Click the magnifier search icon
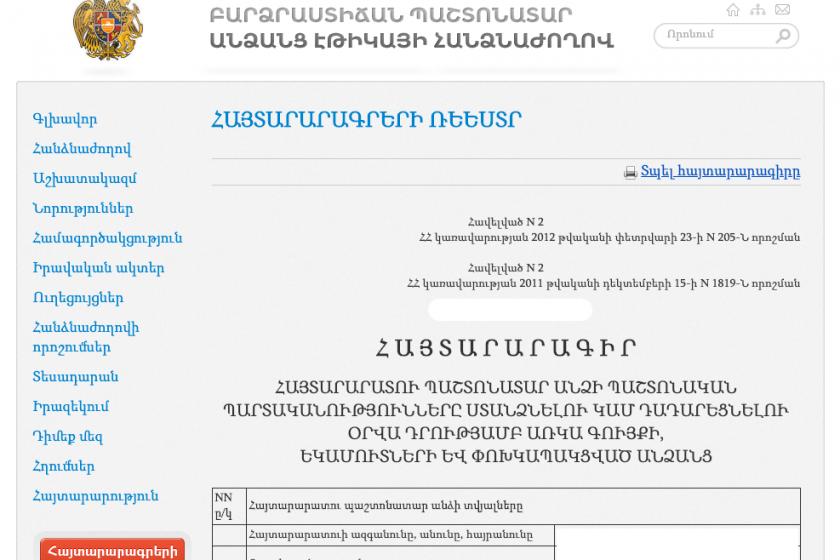Screen dimensions: 840x560 783,36
